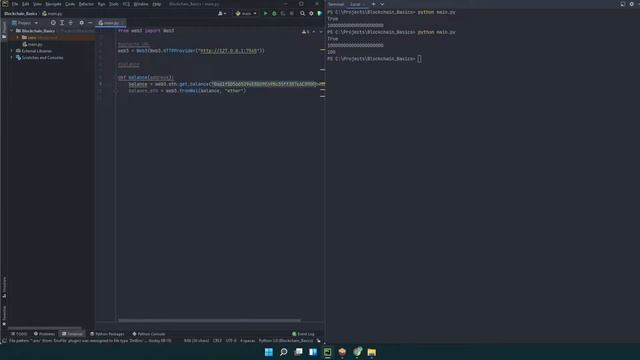
Task: Click the UTF-8 encoding status entry
Action: coord(231,340)
